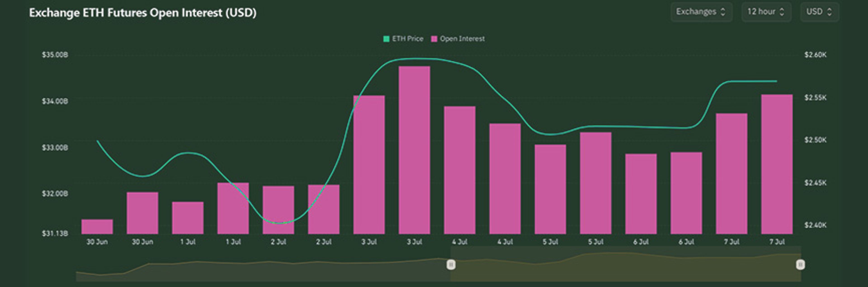868x287 pixels.
Task: Click the chevron arrows next to USD
Action: [x=829, y=12]
